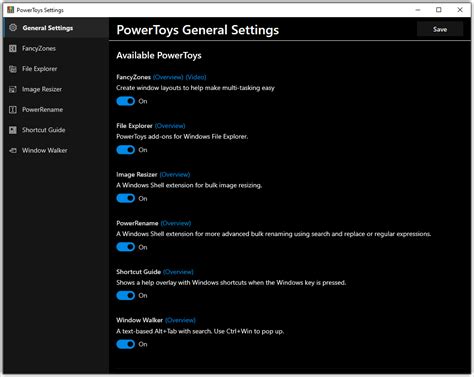Screen dimensions: 474x377
Task: Close the PowerToys Settings window
Action: (460, 10)
